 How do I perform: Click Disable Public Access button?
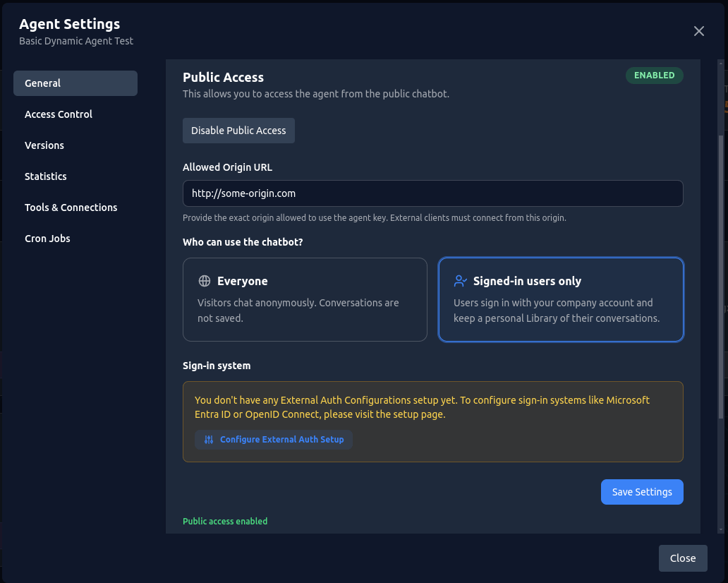(238, 131)
